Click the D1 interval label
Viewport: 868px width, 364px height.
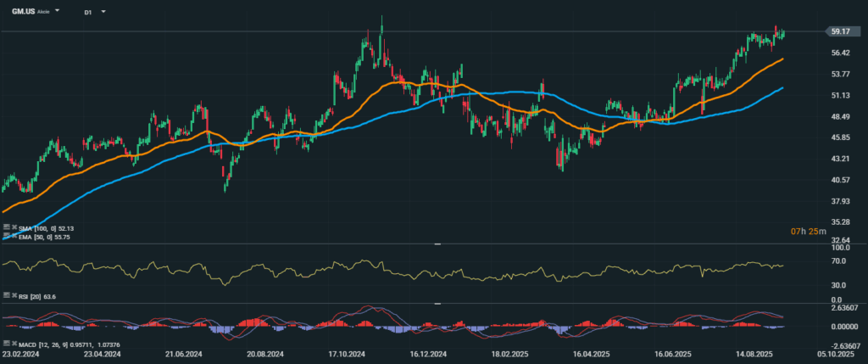coord(88,13)
